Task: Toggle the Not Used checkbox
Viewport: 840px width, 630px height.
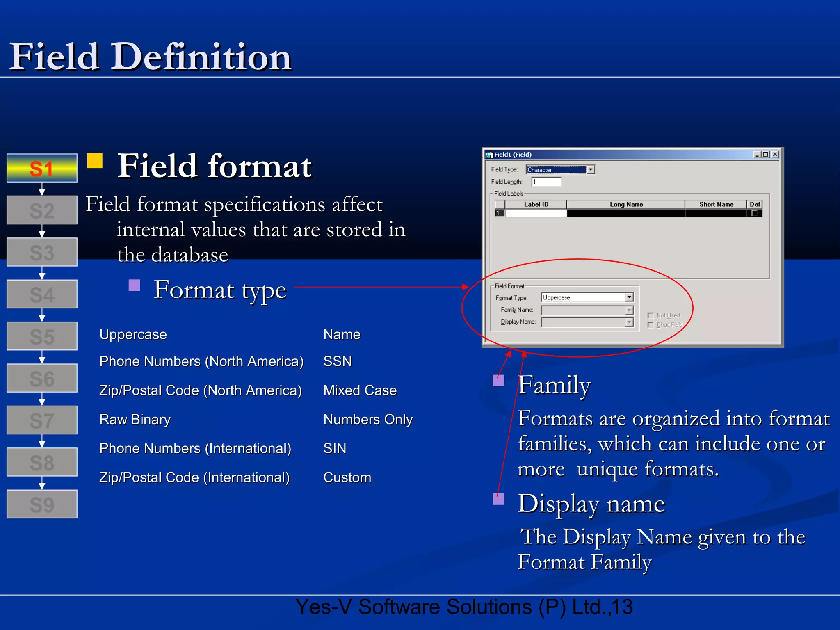Action: [651, 315]
